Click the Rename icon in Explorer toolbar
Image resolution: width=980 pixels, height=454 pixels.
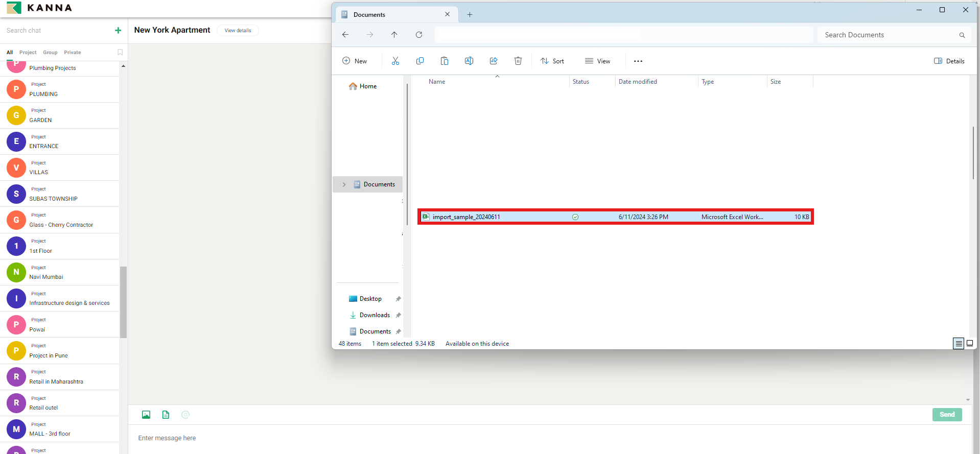click(469, 61)
